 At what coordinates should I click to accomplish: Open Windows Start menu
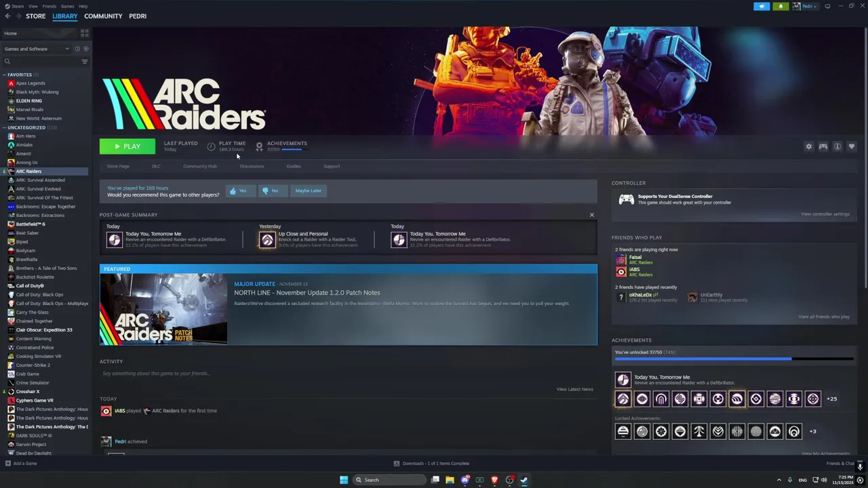pyautogui.click(x=344, y=480)
